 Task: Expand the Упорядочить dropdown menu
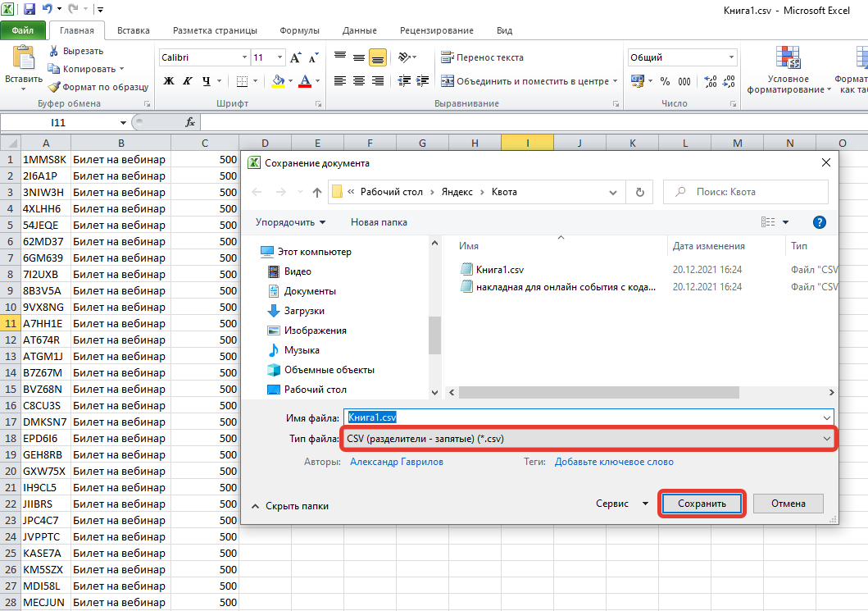[x=290, y=222]
